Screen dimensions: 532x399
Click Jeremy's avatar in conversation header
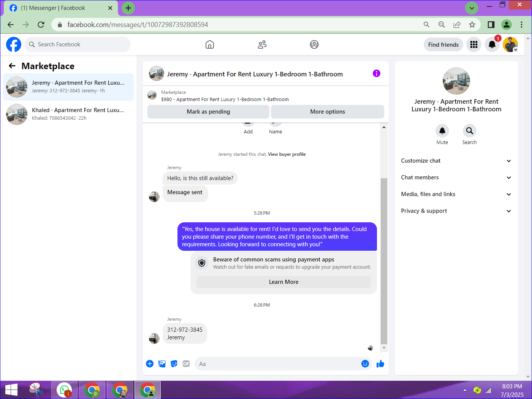[x=157, y=74]
